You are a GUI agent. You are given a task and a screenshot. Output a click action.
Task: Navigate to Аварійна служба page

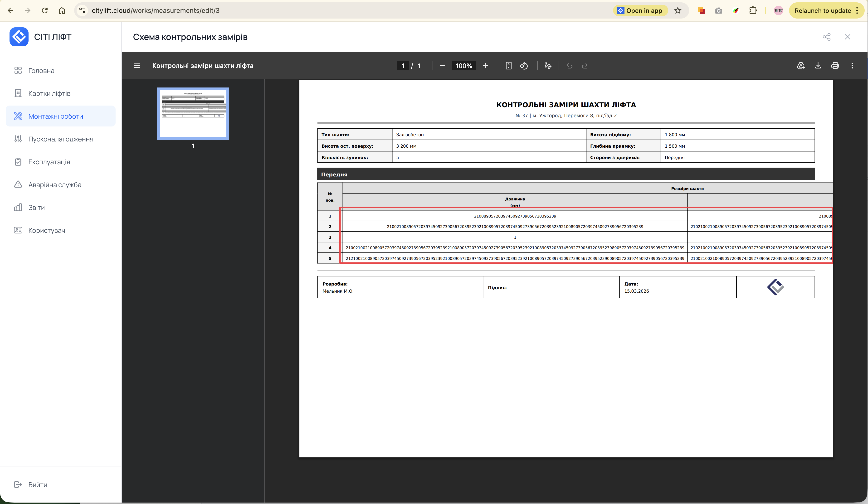55,185
